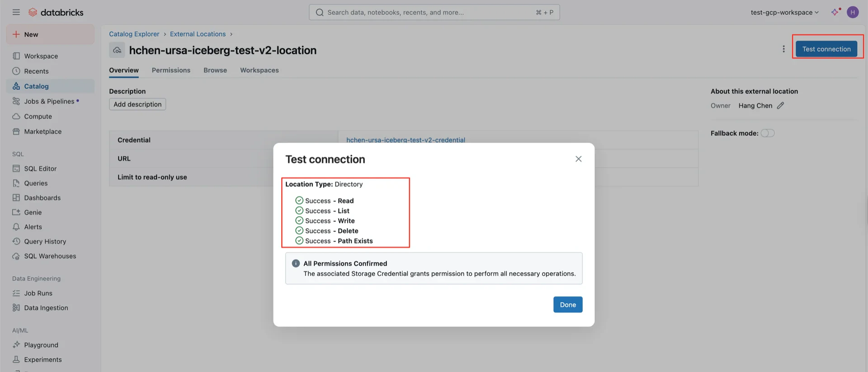This screenshot has height=372, width=868.
Task: Click the Recents clock icon
Action: tap(16, 71)
